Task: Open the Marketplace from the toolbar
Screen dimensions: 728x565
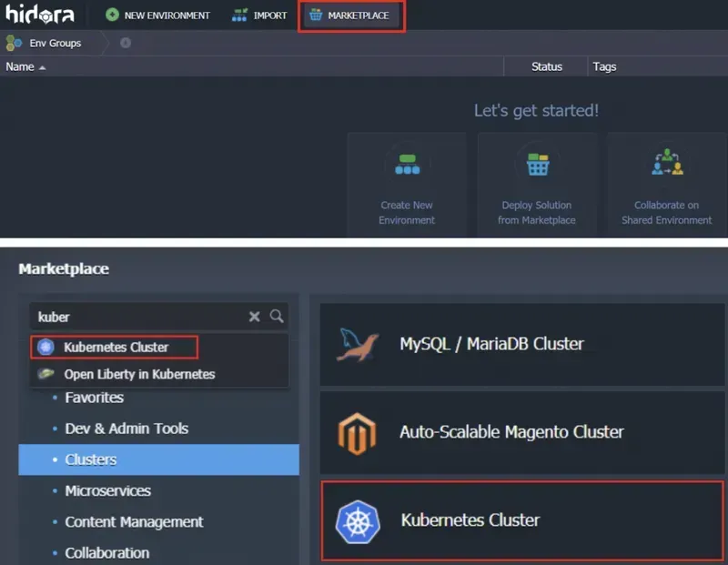Action: tap(350, 15)
